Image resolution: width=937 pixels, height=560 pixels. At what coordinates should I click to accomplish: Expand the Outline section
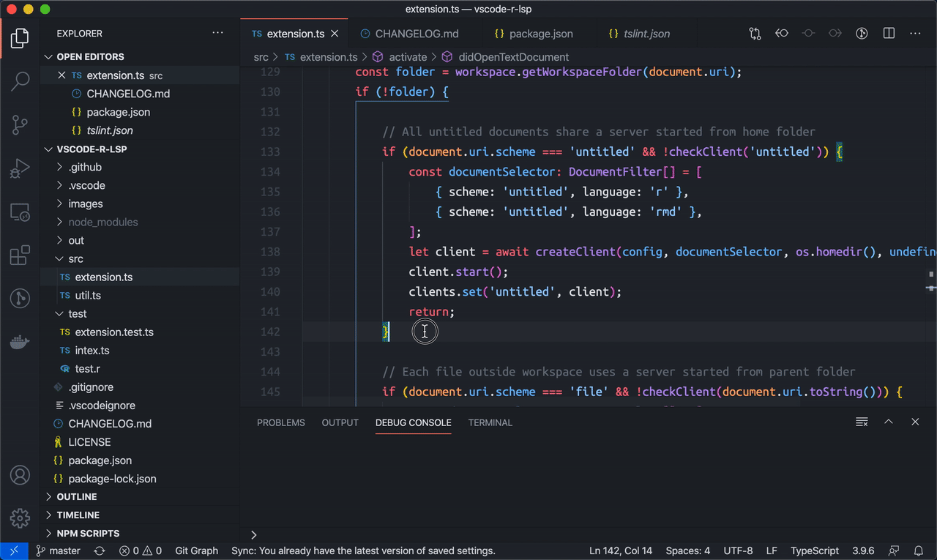pos(141,496)
